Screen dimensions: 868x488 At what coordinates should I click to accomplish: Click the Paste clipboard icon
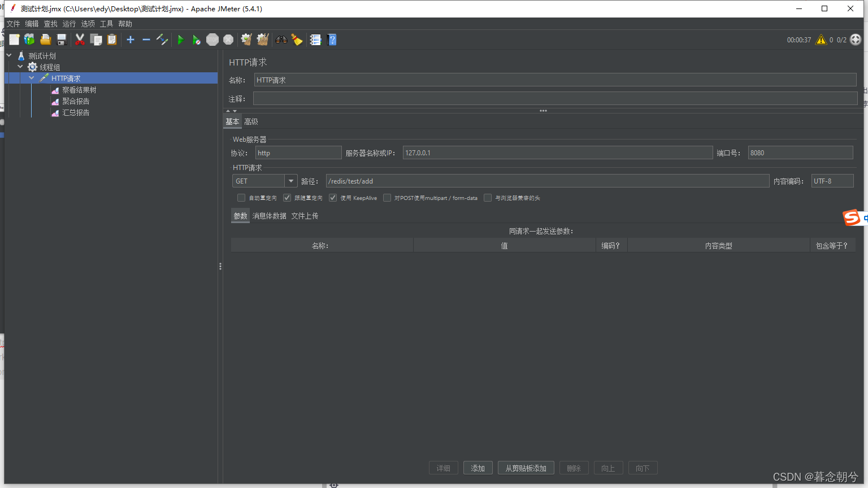tap(112, 40)
